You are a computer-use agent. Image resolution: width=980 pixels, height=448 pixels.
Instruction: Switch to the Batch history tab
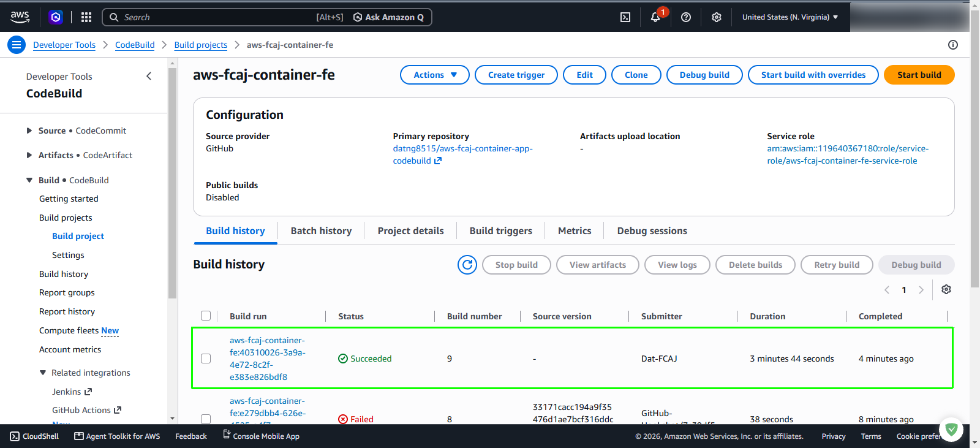(x=321, y=231)
